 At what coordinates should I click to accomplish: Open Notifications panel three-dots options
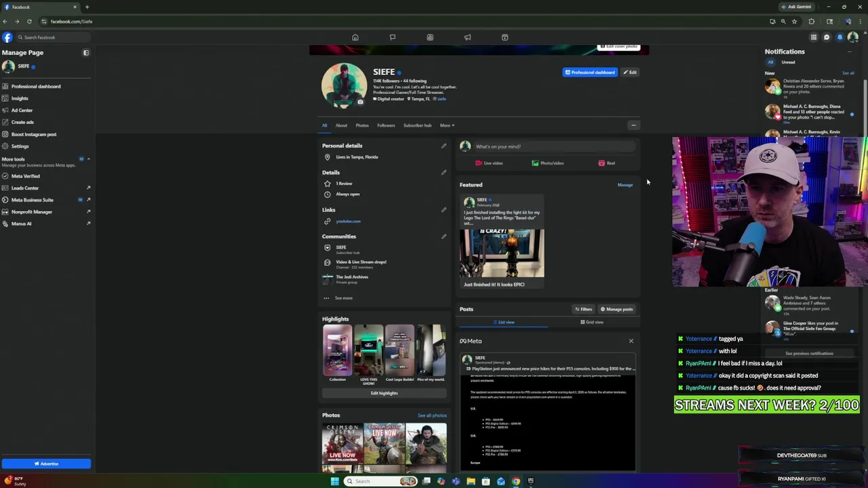tap(850, 52)
